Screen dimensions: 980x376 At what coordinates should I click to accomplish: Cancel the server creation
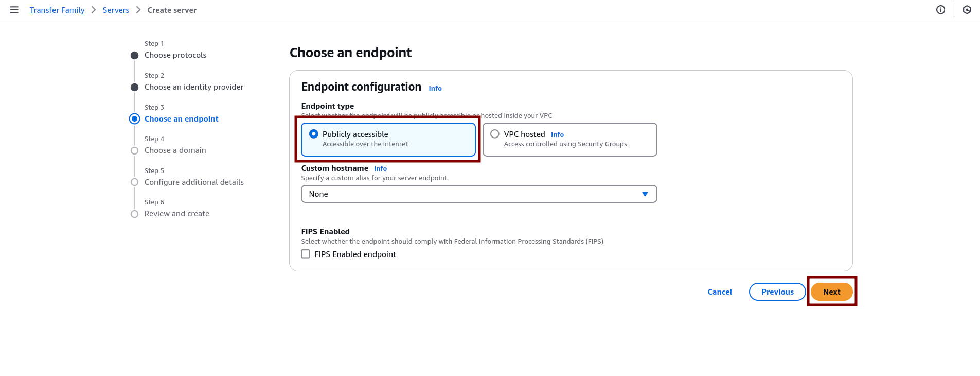pos(720,292)
